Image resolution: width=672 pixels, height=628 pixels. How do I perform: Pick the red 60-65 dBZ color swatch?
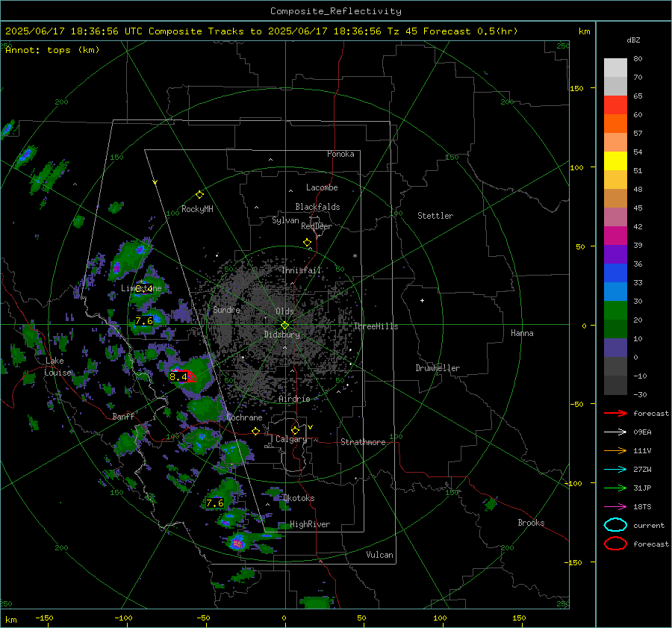tap(615, 105)
